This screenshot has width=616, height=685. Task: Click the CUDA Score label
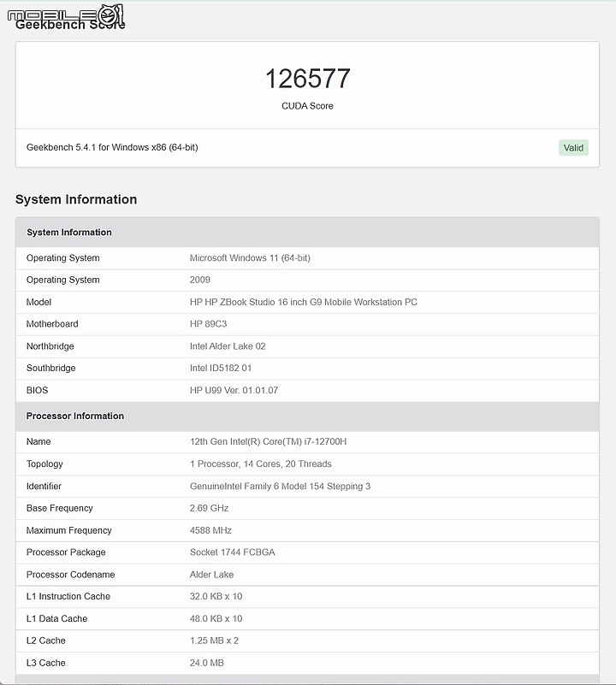click(x=307, y=106)
